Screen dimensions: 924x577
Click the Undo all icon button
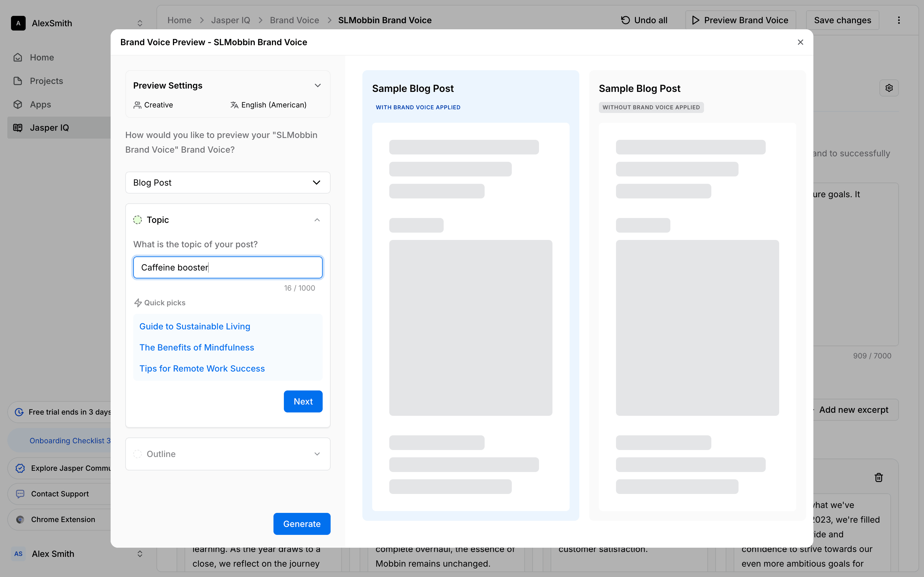click(x=625, y=20)
